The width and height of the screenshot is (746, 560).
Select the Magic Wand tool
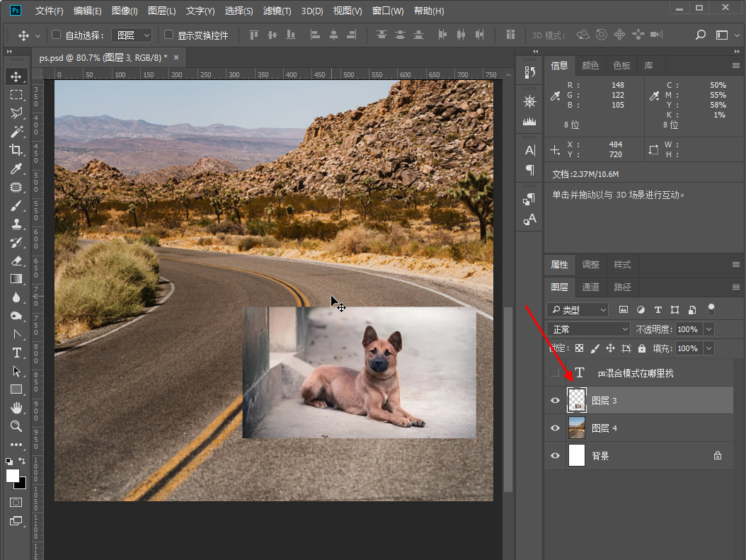[x=16, y=132]
